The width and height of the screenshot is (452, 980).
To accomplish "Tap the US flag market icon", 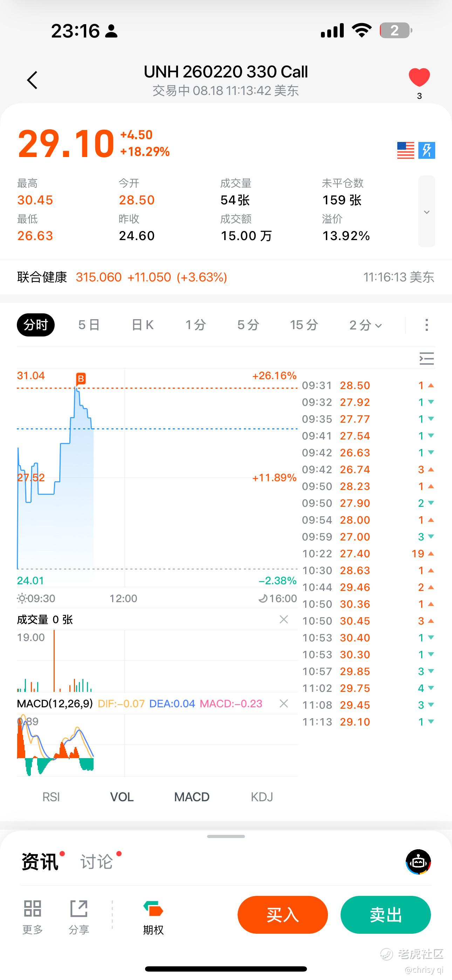I will coord(406,150).
